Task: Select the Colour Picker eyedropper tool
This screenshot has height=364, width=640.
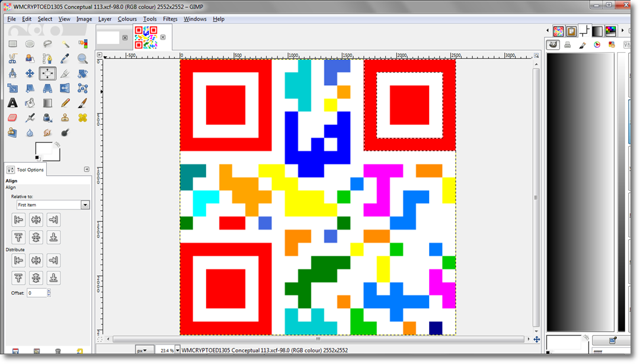Action: tap(65, 59)
